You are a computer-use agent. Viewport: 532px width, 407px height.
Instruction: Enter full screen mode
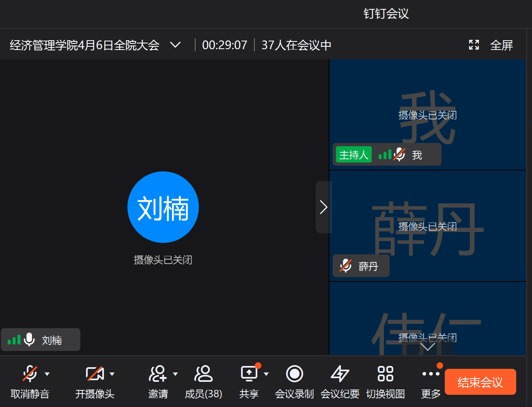point(491,45)
